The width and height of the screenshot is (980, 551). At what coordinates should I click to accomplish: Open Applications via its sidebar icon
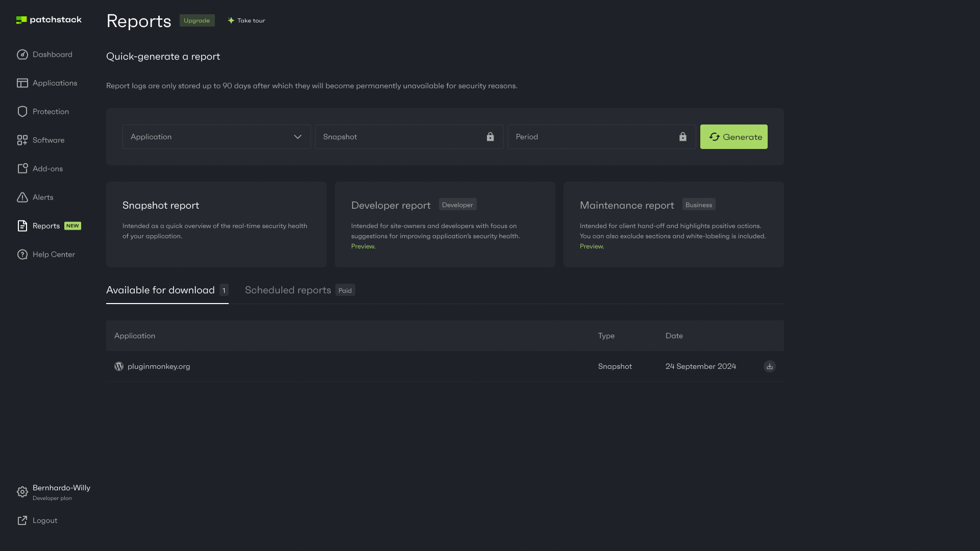[x=22, y=83]
